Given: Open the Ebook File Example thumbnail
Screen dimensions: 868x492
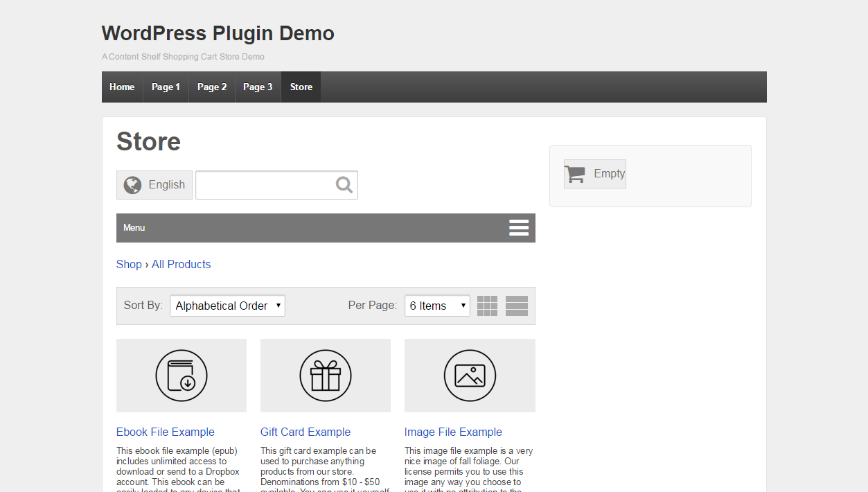Looking at the screenshot, I should click(181, 376).
